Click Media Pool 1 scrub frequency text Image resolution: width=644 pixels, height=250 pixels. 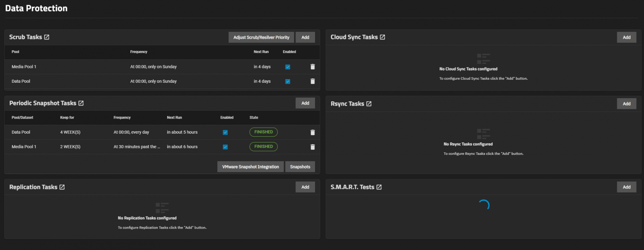[153, 67]
